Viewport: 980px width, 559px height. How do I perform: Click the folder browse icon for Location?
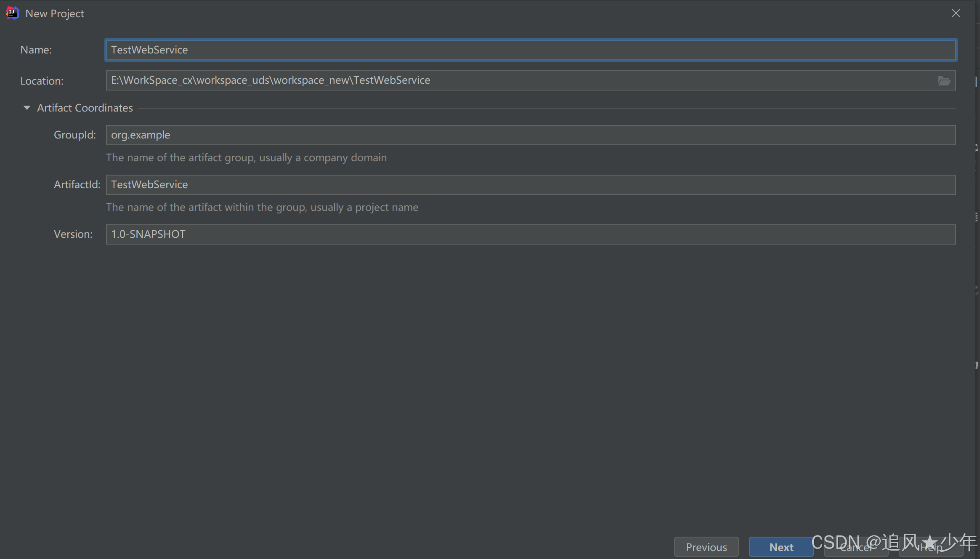[944, 81]
